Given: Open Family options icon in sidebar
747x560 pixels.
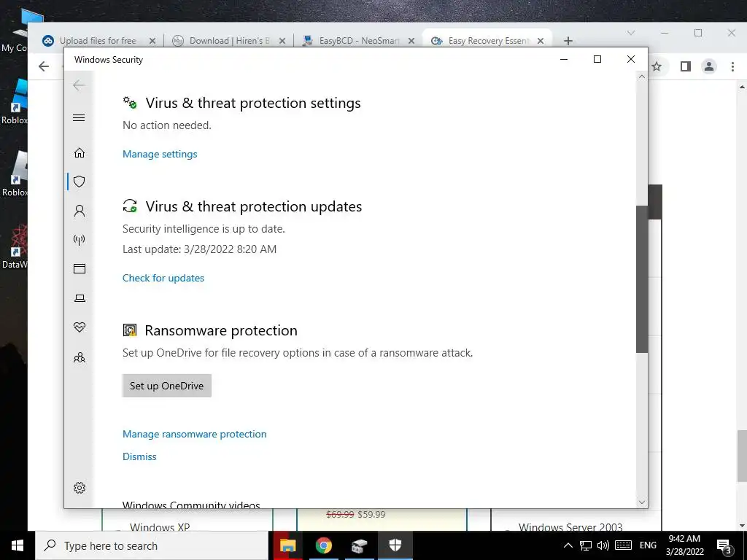Looking at the screenshot, I should tap(80, 357).
